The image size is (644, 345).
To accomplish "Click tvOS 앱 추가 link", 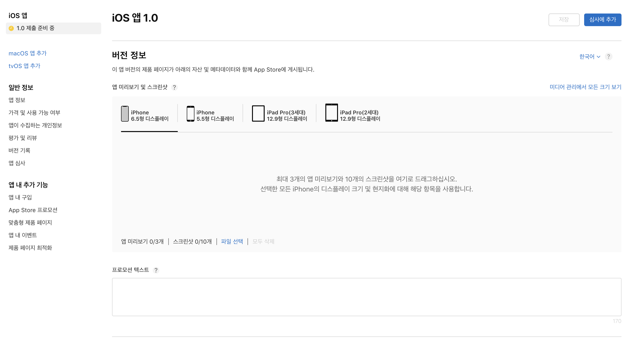I will click(x=24, y=66).
